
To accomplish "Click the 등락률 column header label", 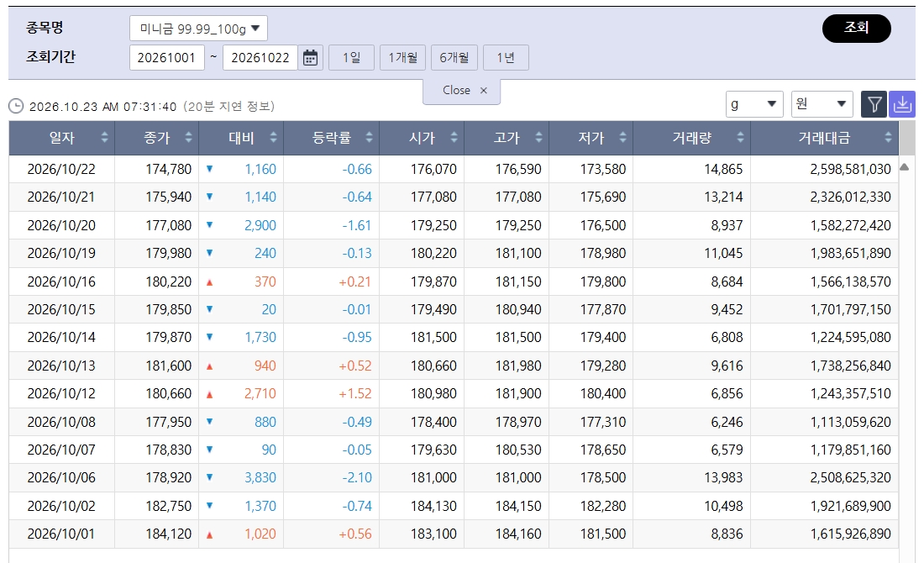I will tap(331, 138).
